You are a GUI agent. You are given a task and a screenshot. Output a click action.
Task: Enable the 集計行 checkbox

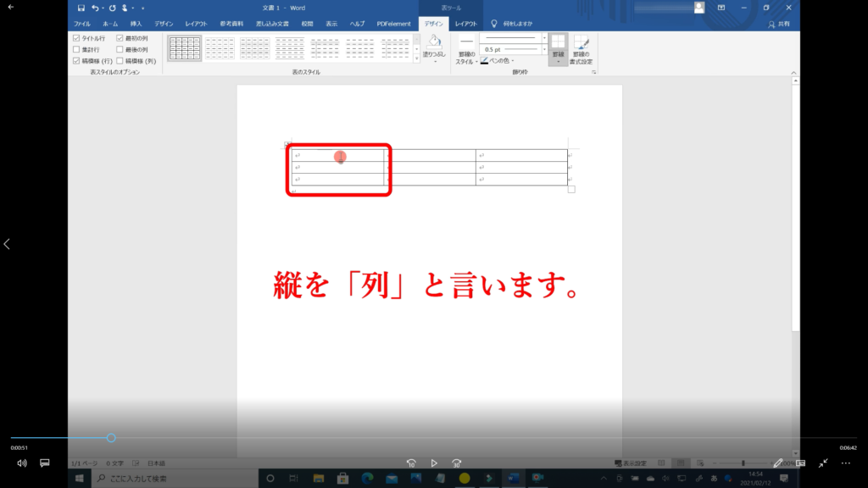(x=77, y=50)
